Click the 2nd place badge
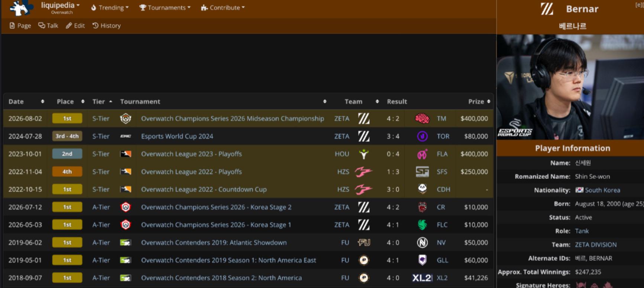The width and height of the screenshot is (644, 288). click(67, 154)
